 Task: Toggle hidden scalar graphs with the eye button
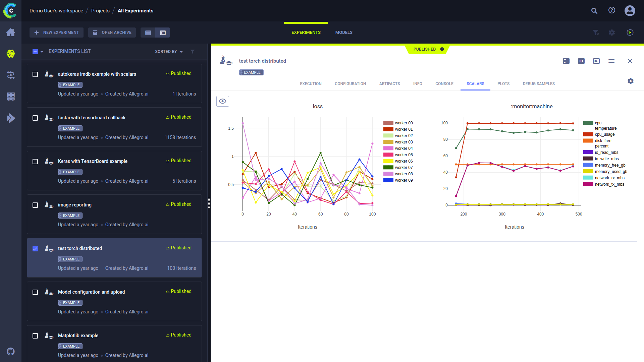223,101
